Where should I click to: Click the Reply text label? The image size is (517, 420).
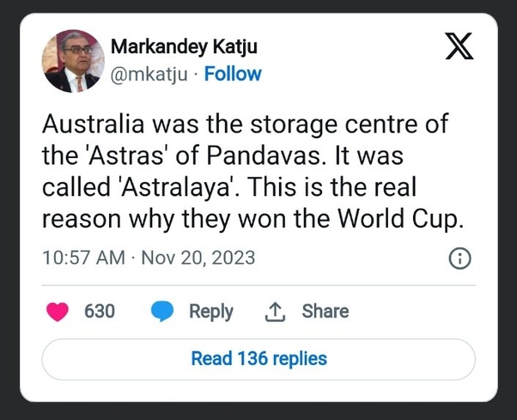(210, 311)
